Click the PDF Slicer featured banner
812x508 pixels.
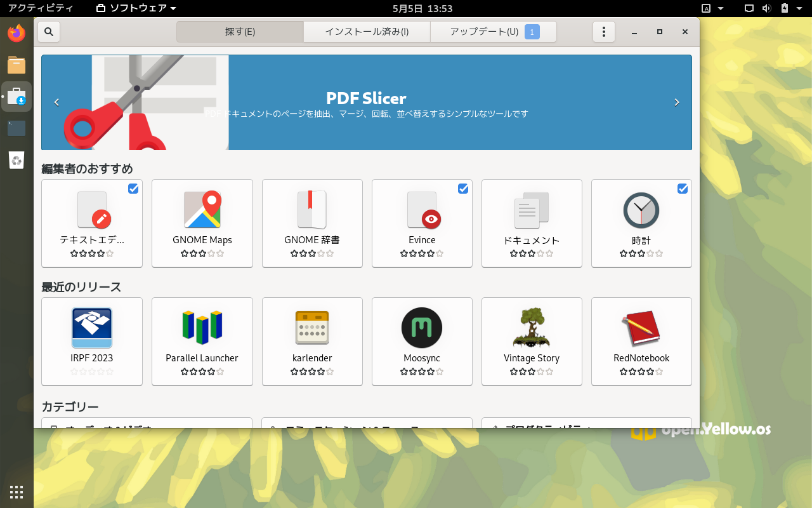coord(366,102)
